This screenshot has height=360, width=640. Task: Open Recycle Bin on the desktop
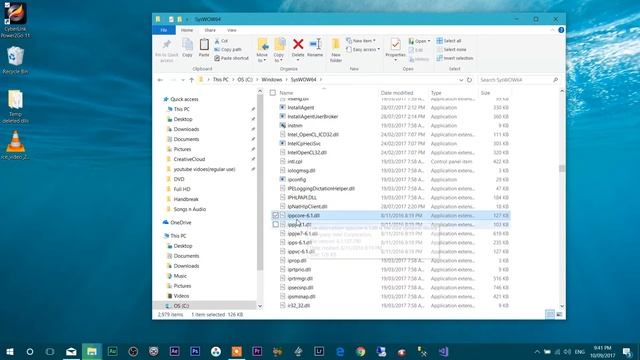16,60
